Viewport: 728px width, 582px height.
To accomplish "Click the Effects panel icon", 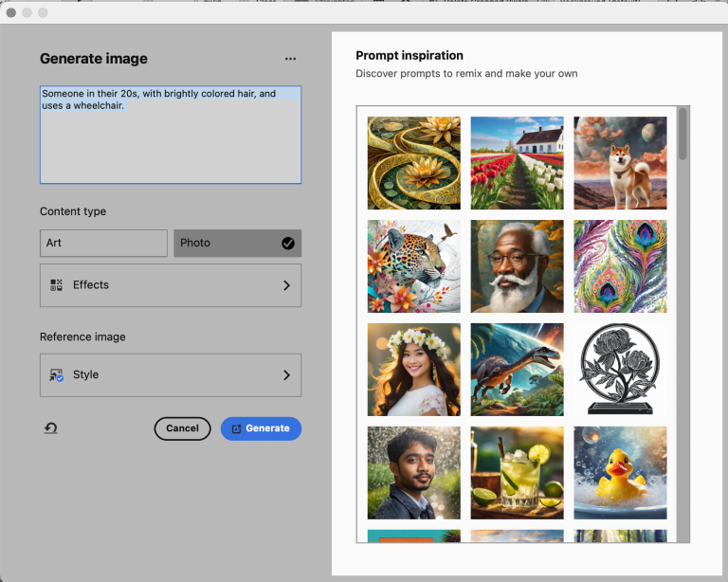I will click(56, 285).
